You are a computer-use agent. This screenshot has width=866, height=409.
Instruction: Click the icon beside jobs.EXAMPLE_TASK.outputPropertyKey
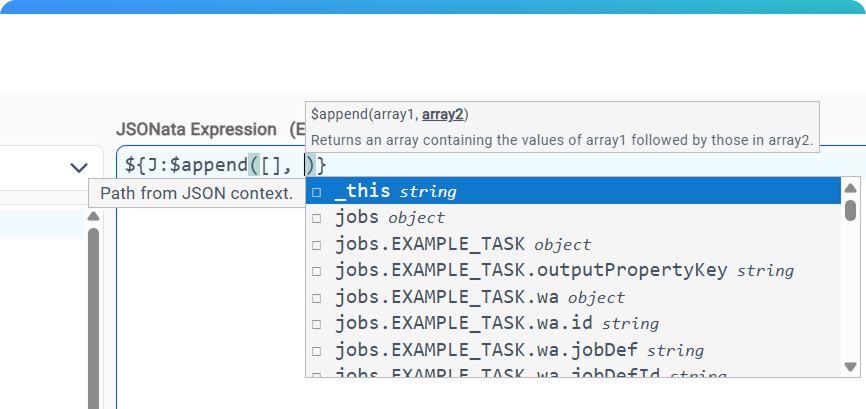click(x=316, y=272)
